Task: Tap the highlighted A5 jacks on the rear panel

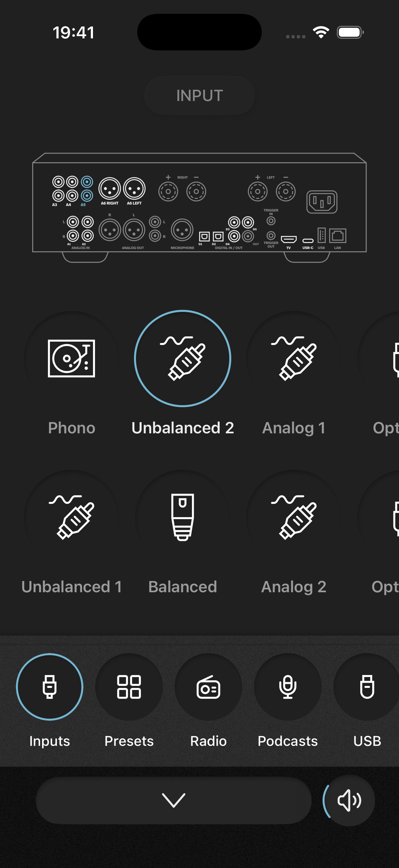Action: [87, 189]
